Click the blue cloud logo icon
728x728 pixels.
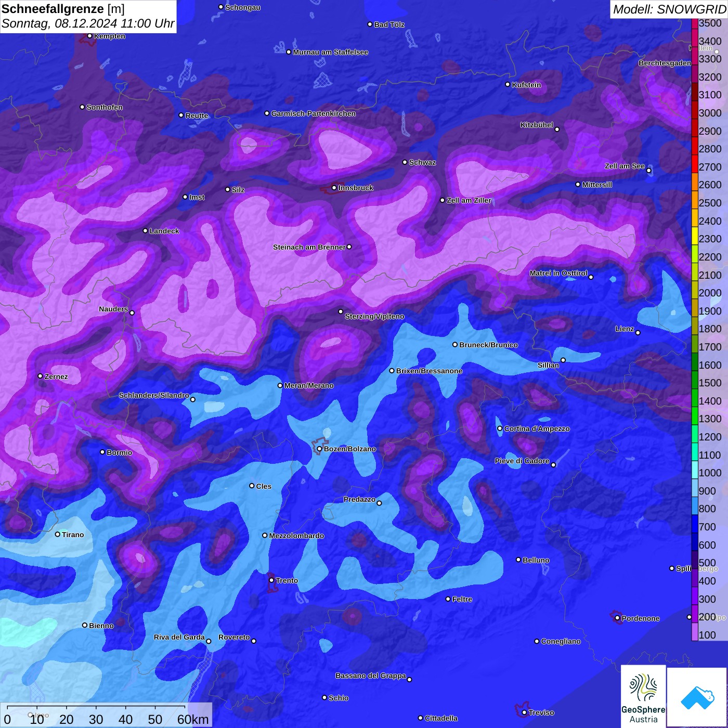click(697, 697)
